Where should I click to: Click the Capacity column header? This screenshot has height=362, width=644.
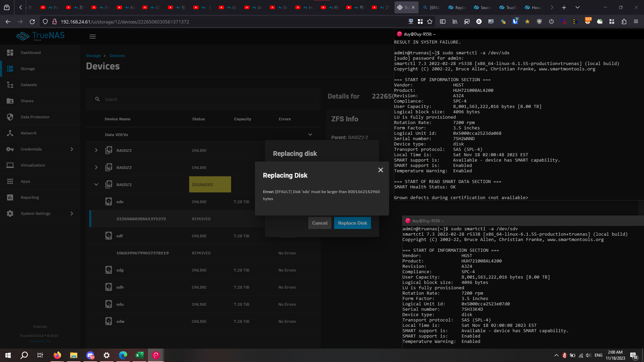click(x=243, y=119)
